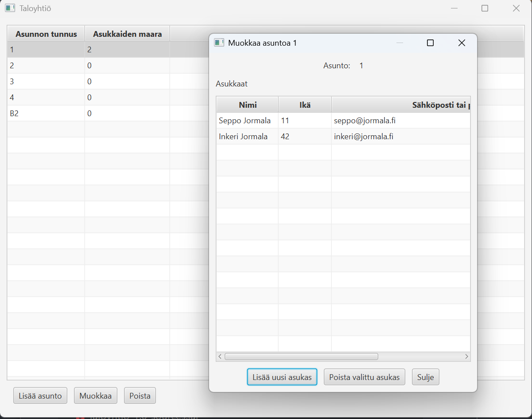Click the 'Muokkaa asuntoa 1' window icon
Viewport: 532px width, 419px height.
[x=219, y=43]
